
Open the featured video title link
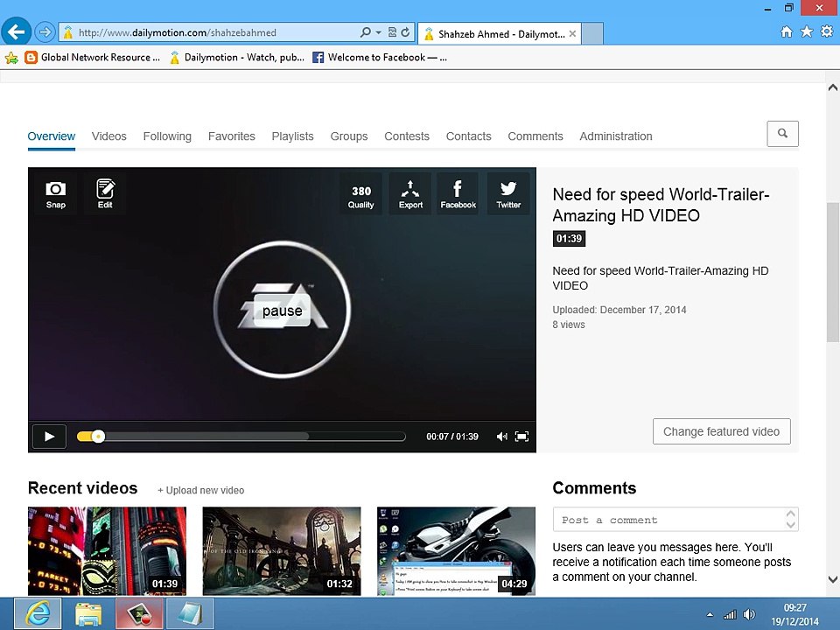click(661, 205)
